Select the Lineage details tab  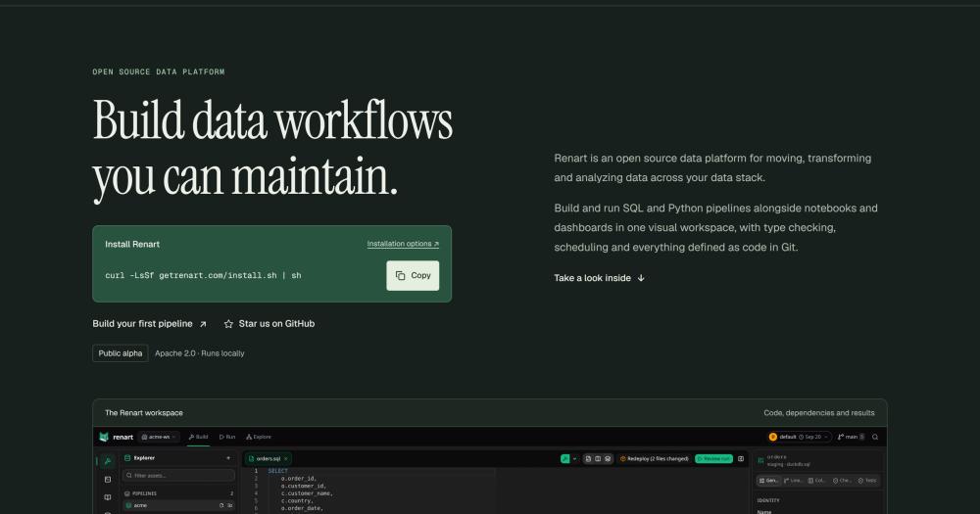pos(793,481)
